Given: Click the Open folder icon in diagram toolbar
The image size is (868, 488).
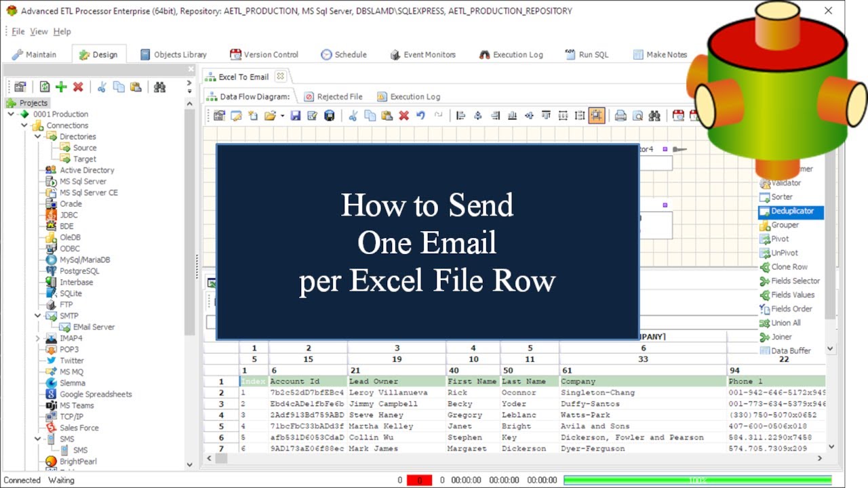Looking at the screenshot, I should pos(270,116).
